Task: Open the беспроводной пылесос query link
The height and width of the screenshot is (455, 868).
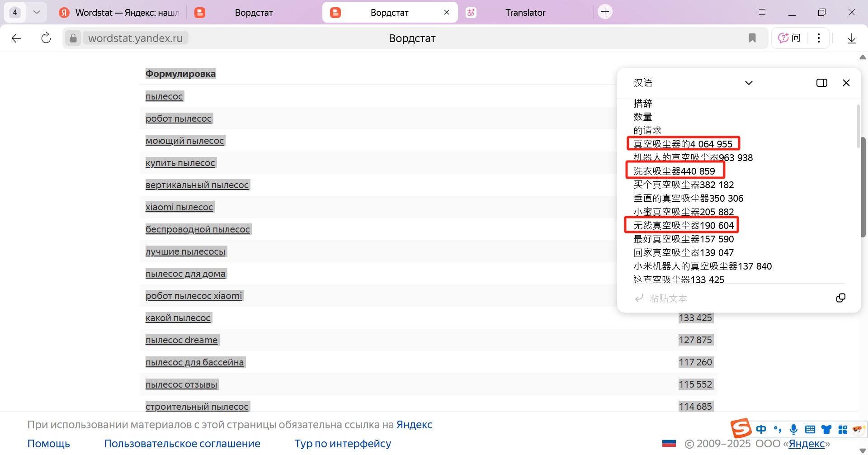Action: [x=198, y=229]
